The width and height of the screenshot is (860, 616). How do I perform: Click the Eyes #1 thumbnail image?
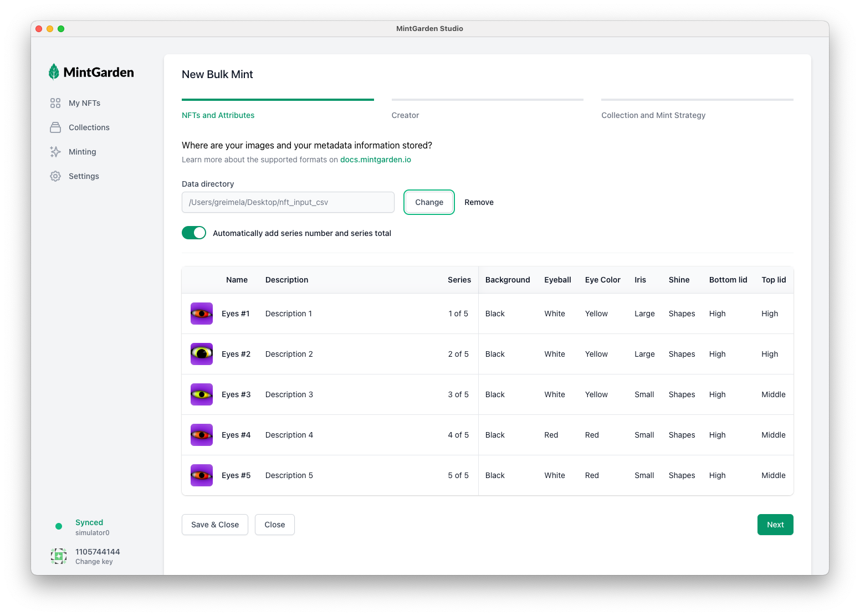[x=202, y=314]
